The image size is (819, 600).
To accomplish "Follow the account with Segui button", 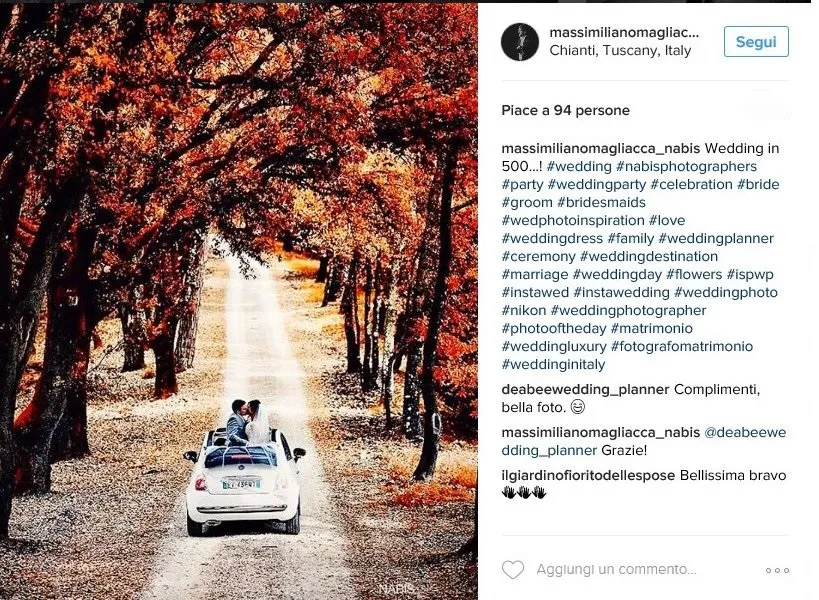I will (x=756, y=42).
